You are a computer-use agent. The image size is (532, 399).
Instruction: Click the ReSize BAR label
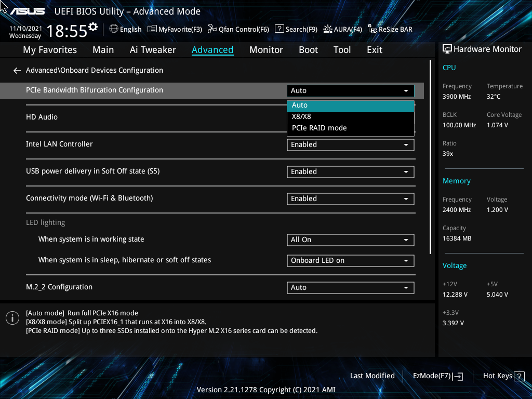[395, 30]
